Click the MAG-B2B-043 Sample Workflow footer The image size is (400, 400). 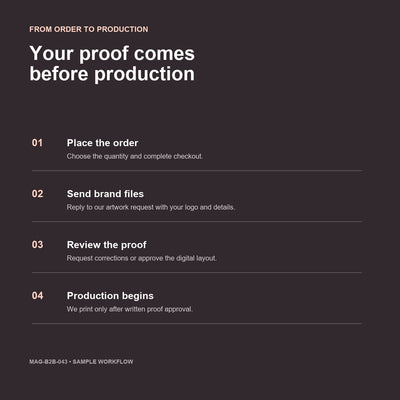pos(81,362)
